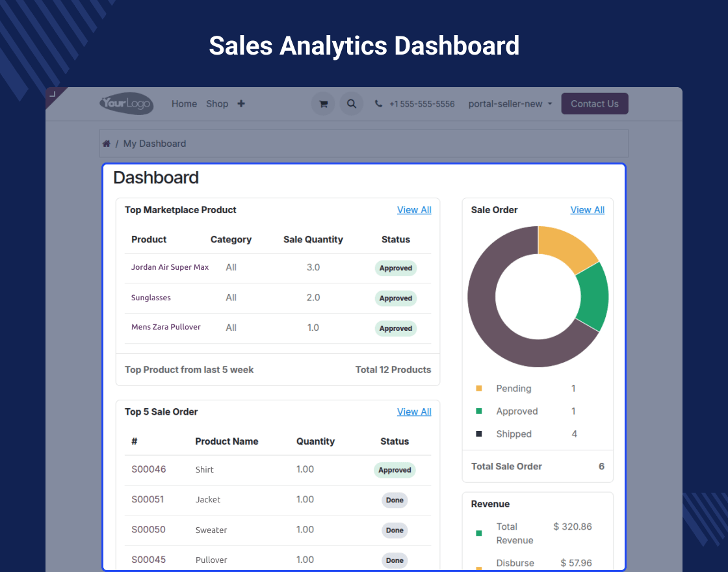Click the Shipped legend label
728x572 pixels.
click(x=513, y=434)
